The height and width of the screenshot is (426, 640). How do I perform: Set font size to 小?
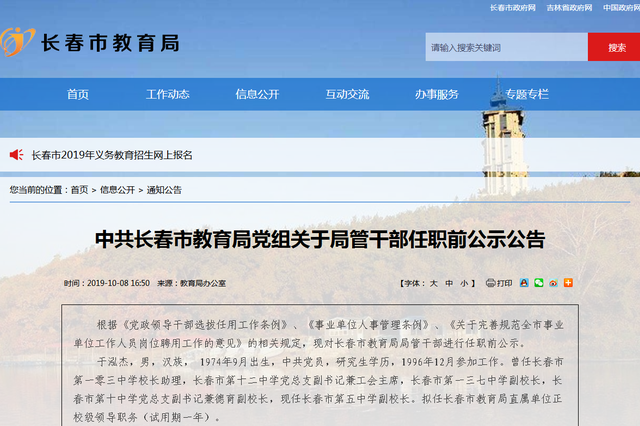click(464, 283)
